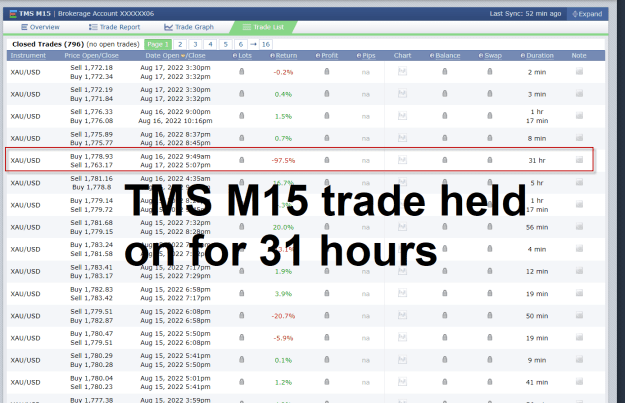
Task: Sort by Pips column header
Action: (366, 56)
